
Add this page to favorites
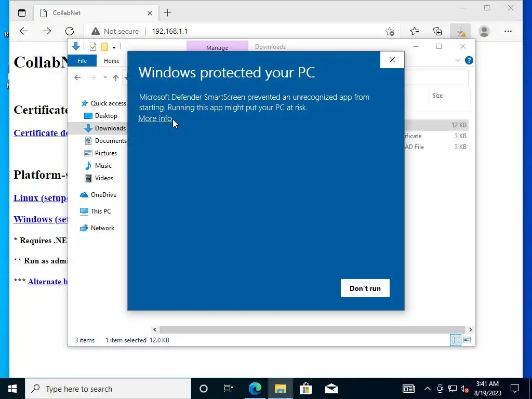390,31
